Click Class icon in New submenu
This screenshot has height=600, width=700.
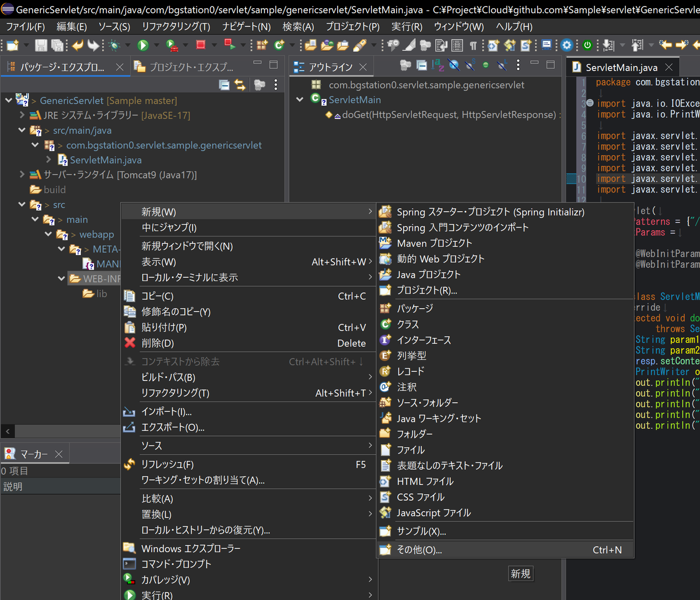point(386,324)
